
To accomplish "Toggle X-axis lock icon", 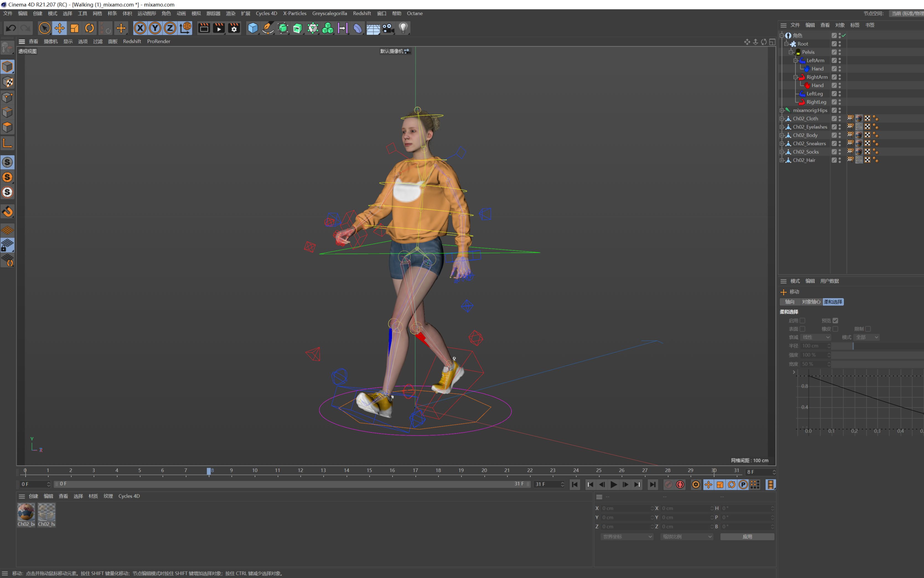I will pyautogui.click(x=140, y=28).
